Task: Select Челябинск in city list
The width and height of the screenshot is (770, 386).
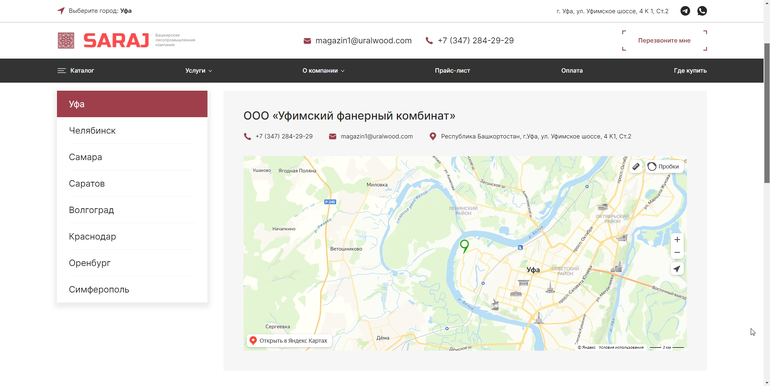Action: pos(132,131)
